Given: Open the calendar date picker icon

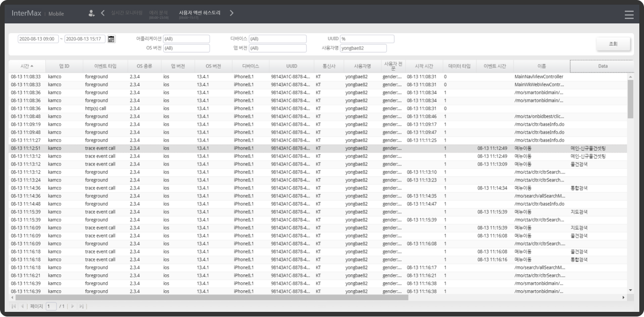Looking at the screenshot, I should (x=111, y=39).
